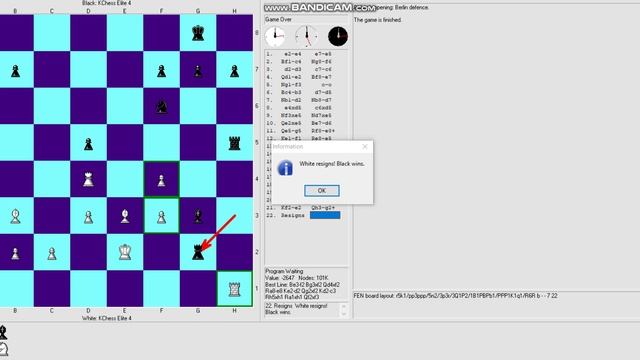
Task: Click the blue highlighted move cell
Action: click(325, 216)
